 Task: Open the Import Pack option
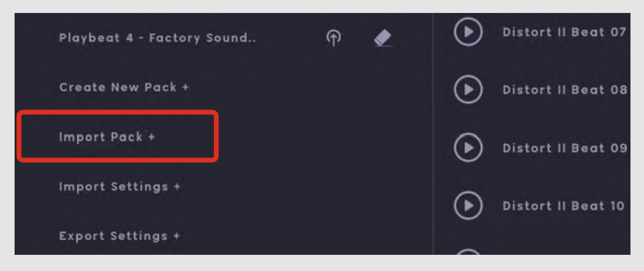click(x=107, y=137)
